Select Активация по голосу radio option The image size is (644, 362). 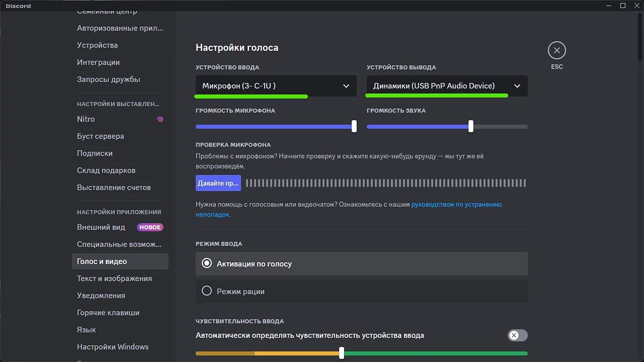207,263
